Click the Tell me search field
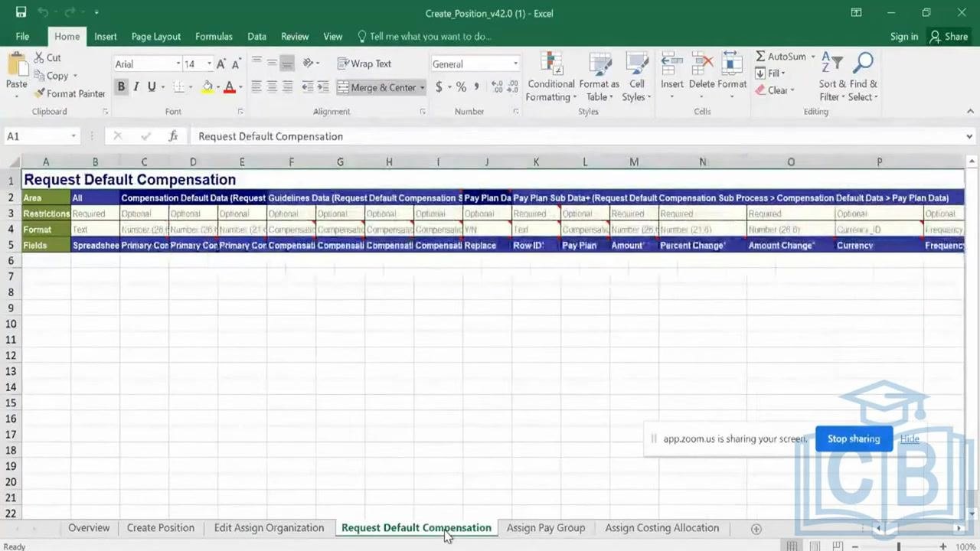 [x=424, y=36]
